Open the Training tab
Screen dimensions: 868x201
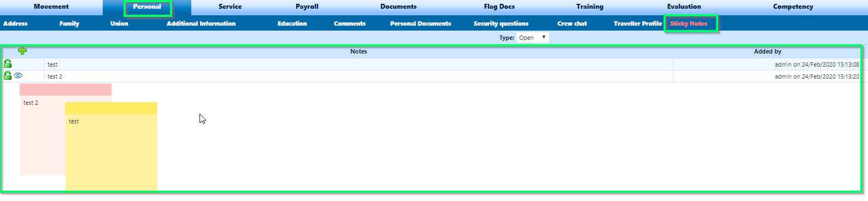click(590, 7)
